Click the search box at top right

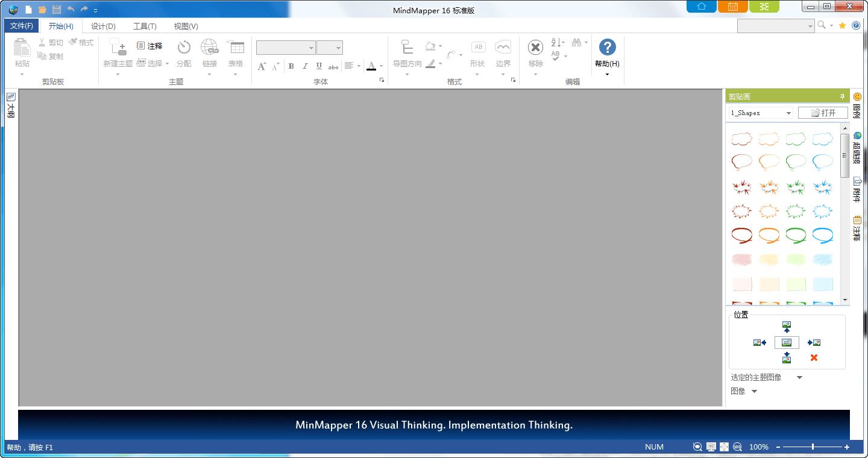click(776, 26)
